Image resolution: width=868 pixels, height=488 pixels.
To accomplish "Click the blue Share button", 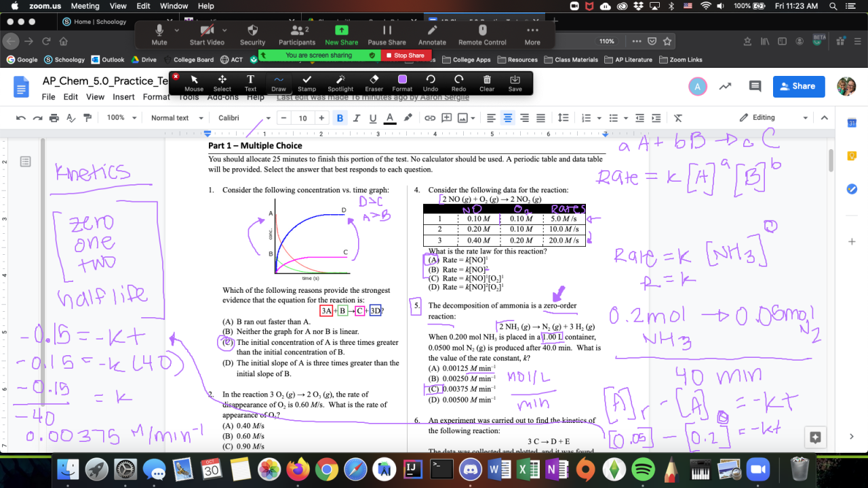I will pos(799,86).
